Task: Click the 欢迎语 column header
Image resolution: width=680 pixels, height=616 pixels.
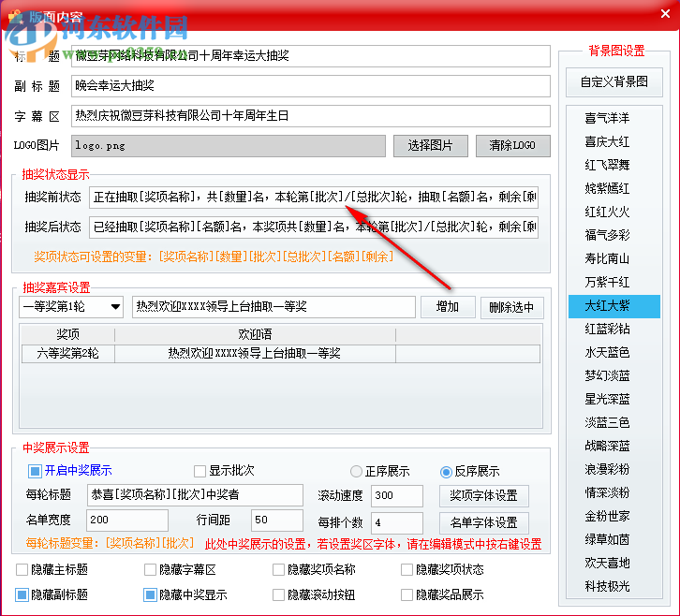Action: pos(255,334)
